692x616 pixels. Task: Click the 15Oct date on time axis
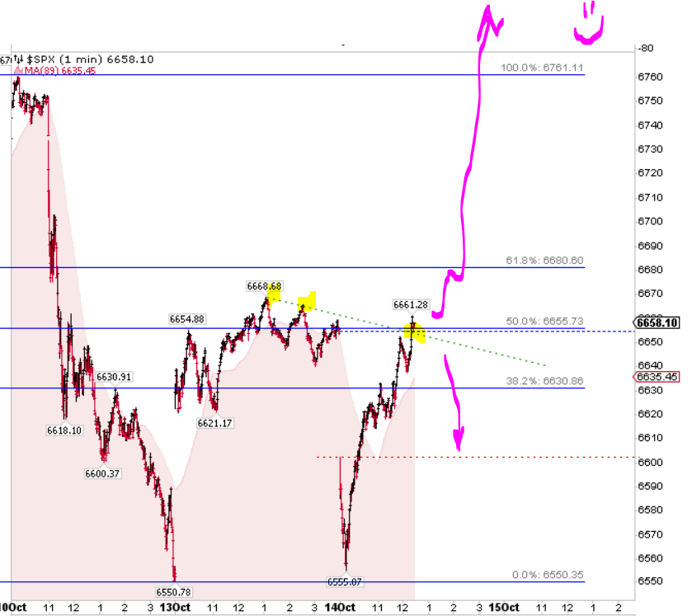[x=504, y=608]
